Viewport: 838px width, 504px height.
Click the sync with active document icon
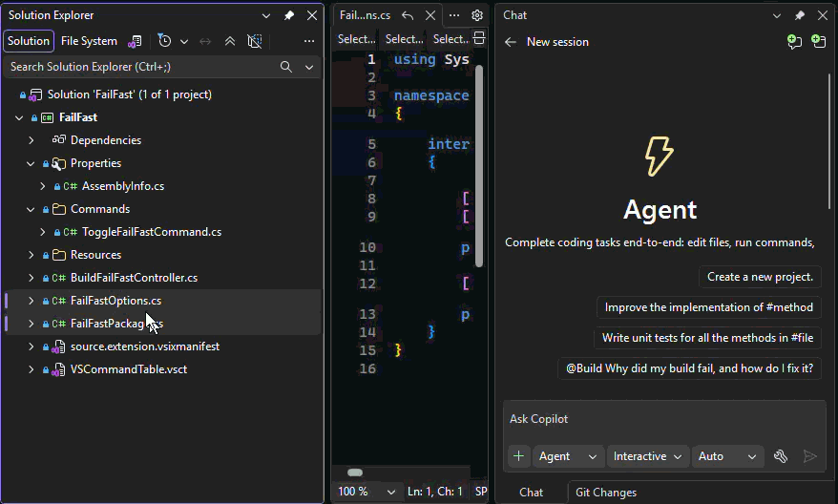(205, 41)
